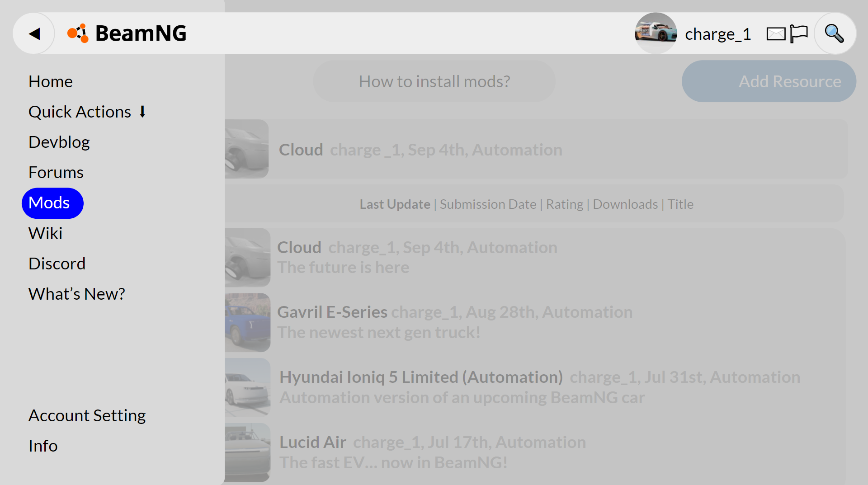Viewport: 868px width, 485px height.
Task: Open the alerts flag icon
Action: 799,34
